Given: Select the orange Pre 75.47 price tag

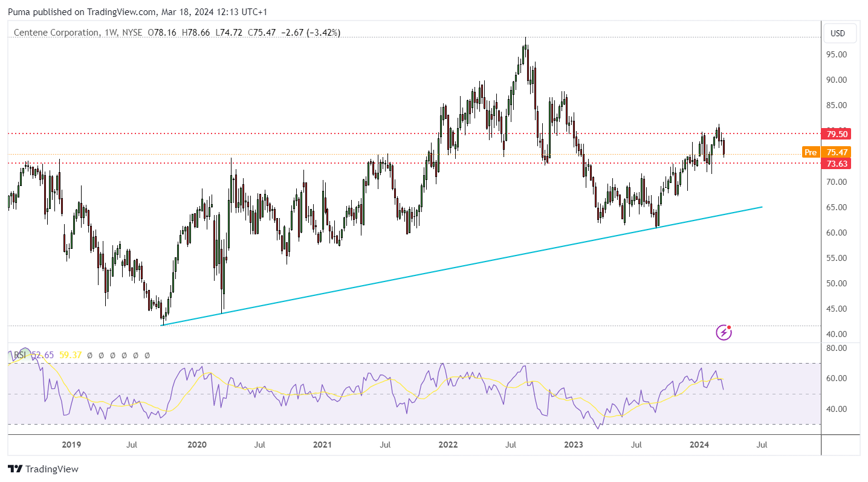Looking at the screenshot, I should (826, 152).
